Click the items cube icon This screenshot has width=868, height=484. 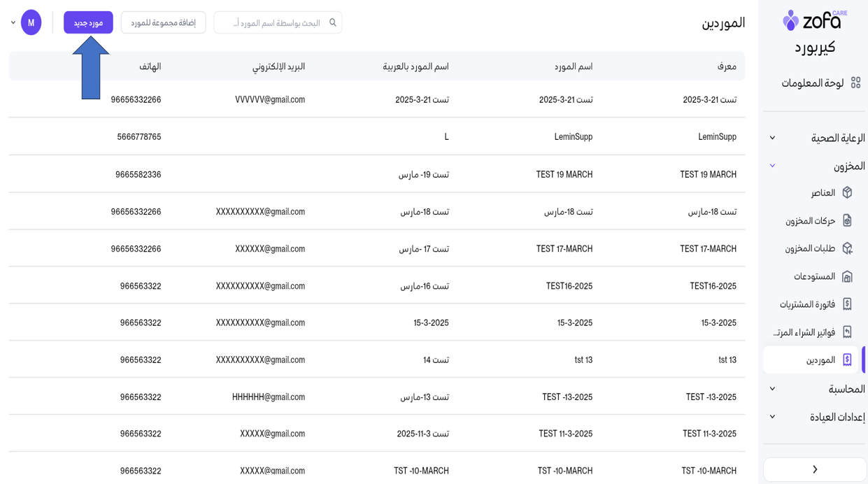847,192
